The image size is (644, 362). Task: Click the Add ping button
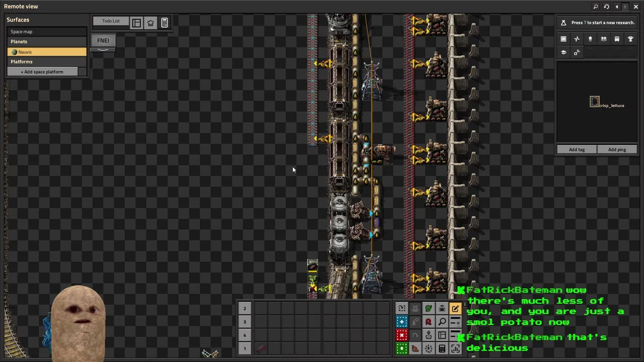[x=617, y=149]
